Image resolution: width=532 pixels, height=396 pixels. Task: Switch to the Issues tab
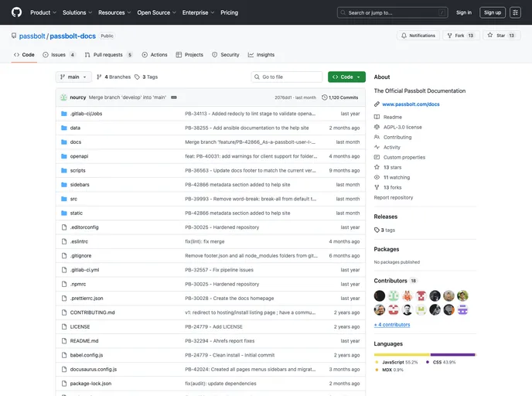[59, 55]
